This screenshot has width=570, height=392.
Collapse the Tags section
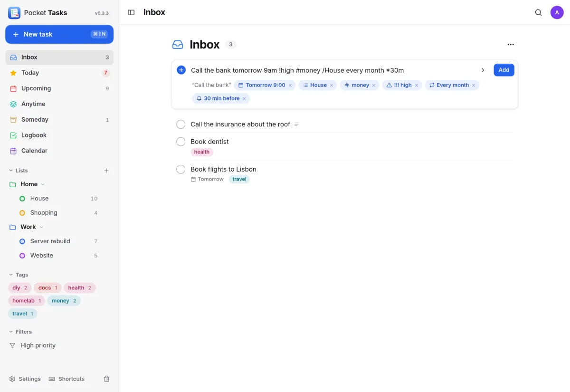pyautogui.click(x=19, y=275)
